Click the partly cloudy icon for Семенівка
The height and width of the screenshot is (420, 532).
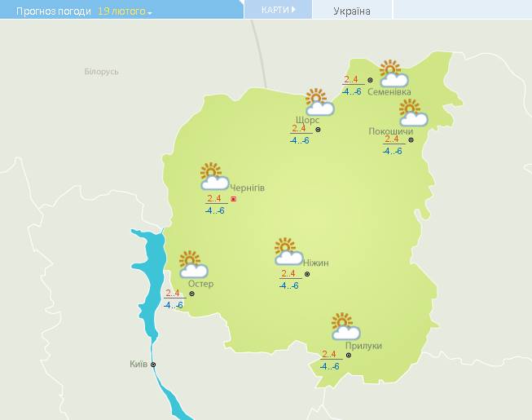393,73
